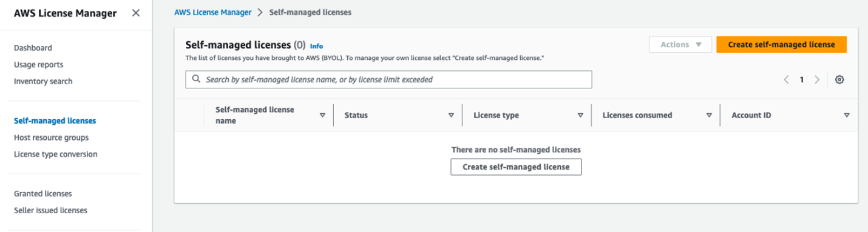The image size is (868, 232).
Task: Open License type conversion in sidebar
Action: [55, 154]
